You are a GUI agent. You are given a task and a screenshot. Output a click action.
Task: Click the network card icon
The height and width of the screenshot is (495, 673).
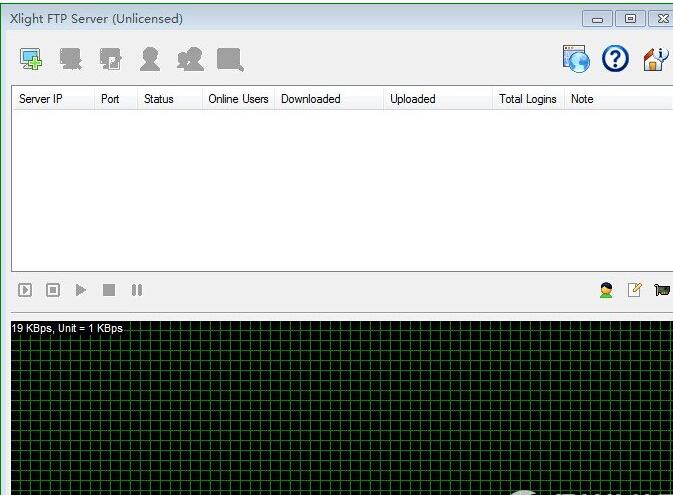point(662,290)
